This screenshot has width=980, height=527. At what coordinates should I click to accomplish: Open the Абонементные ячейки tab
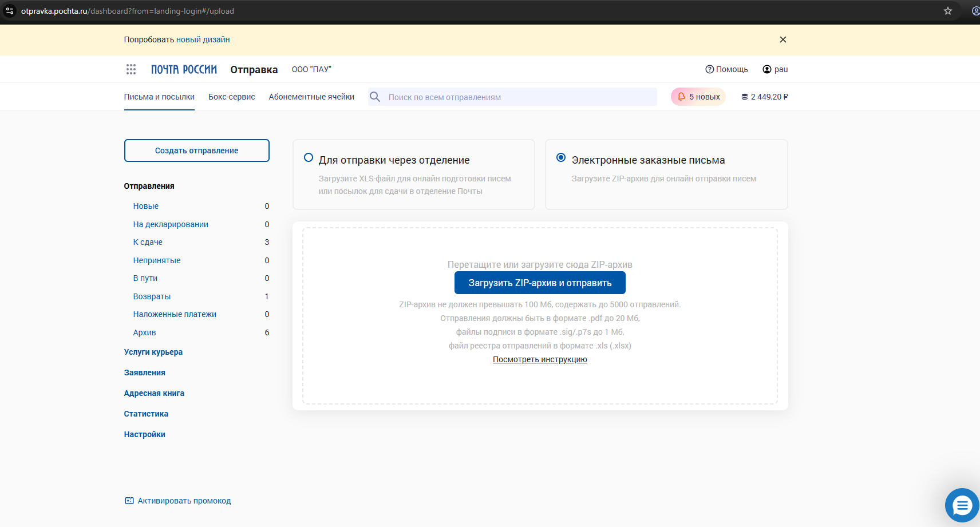pos(311,97)
